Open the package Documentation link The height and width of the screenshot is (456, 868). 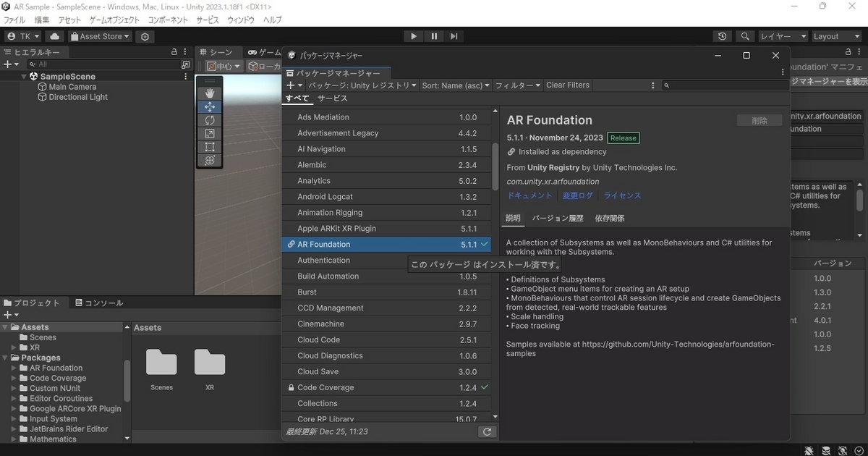coord(529,195)
